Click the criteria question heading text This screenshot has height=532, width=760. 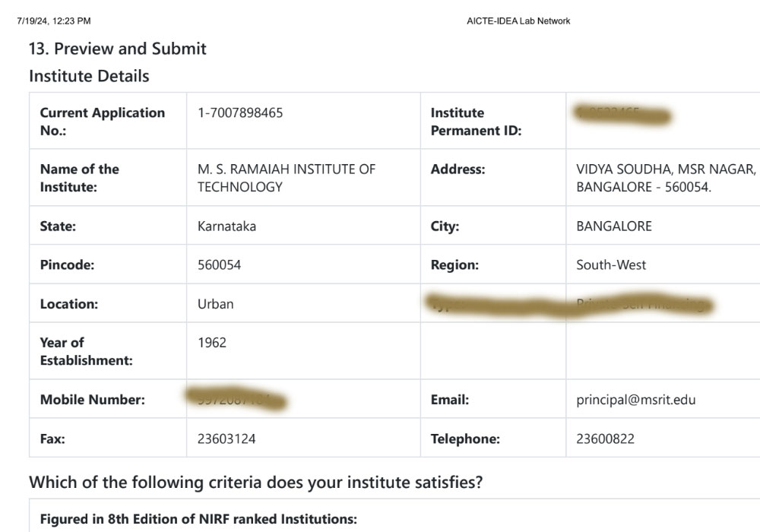tap(255, 482)
